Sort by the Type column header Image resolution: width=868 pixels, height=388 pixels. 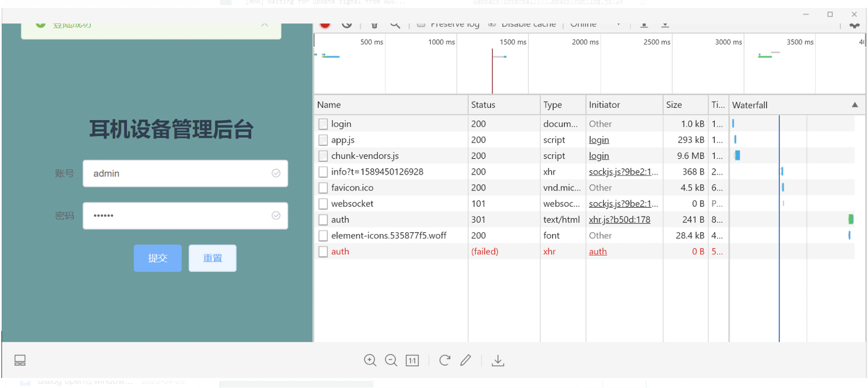563,105
